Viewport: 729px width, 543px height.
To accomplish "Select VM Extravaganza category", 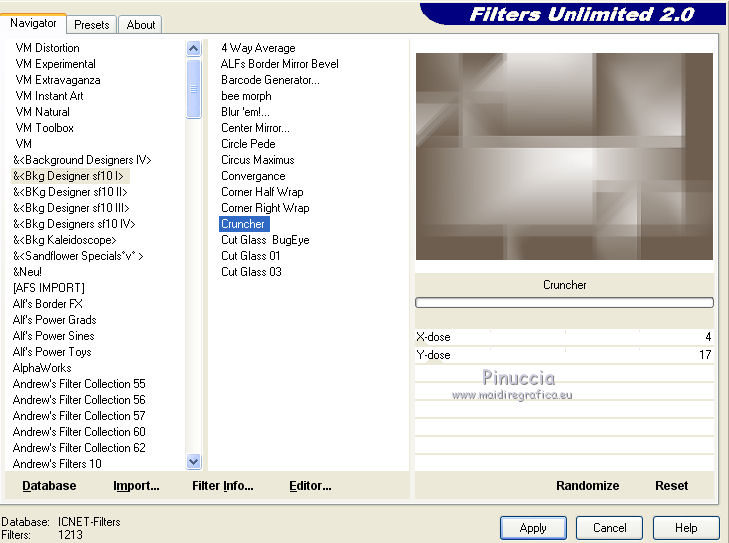I will 58,80.
